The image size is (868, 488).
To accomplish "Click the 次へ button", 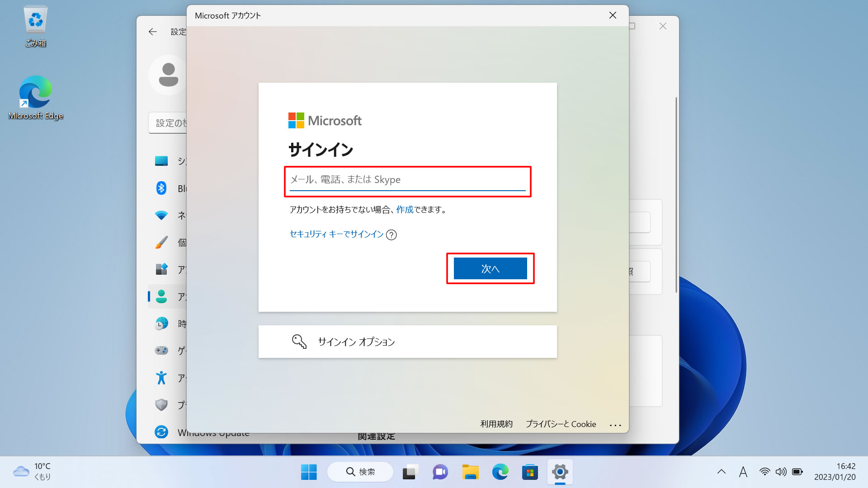I will tap(490, 268).
